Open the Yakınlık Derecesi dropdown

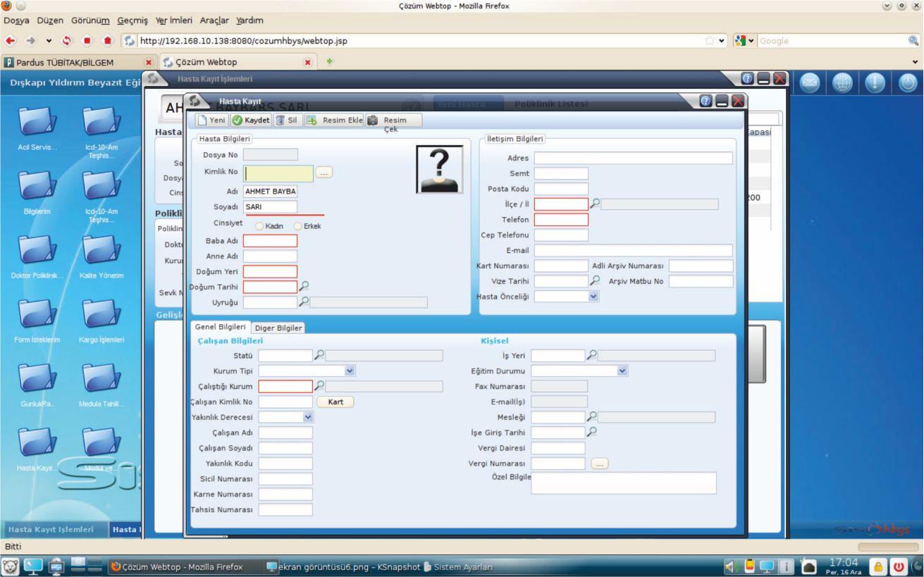[x=307, y=417]
